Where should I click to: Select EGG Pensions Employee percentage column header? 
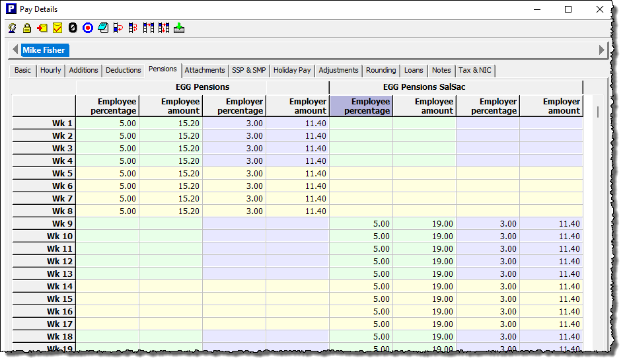click(x=108, y=106)
